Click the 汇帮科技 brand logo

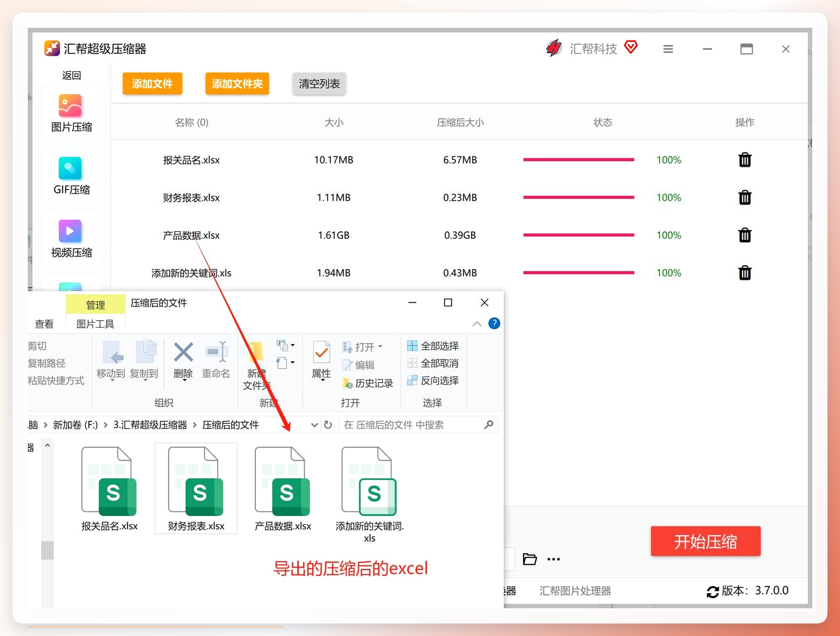coord(554,48)
